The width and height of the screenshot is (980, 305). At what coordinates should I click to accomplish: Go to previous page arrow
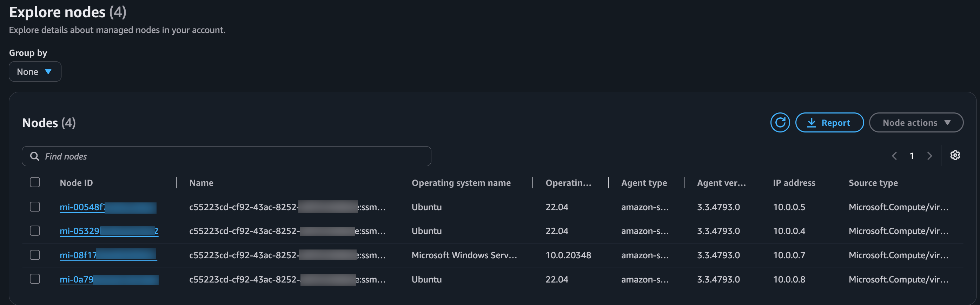[x=894, y=156]
